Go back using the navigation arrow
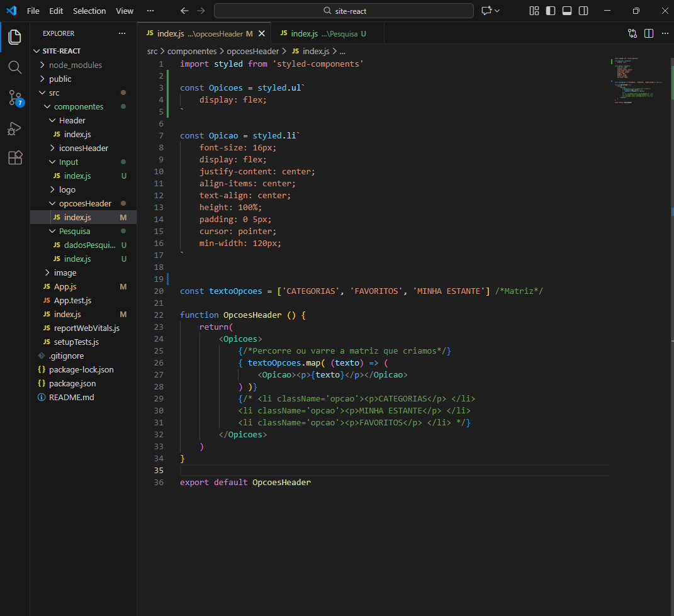This screenshot has height=616, width=674. click(184, 11)
